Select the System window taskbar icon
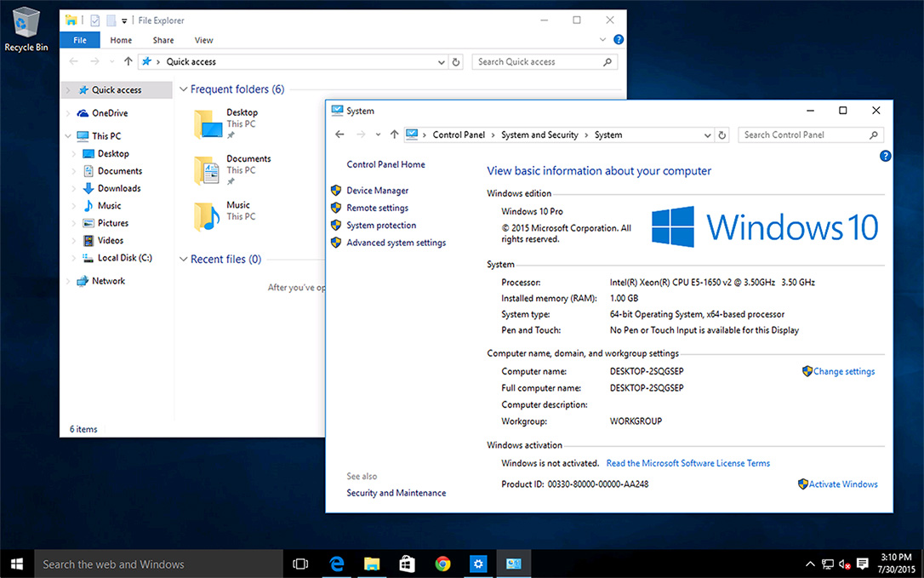The image size is (924, 578). click(514, 564)
